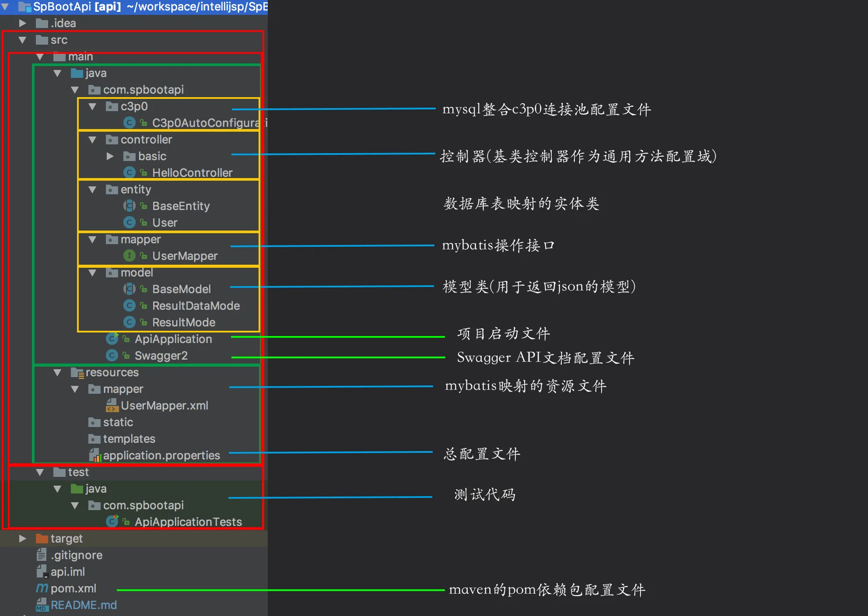Select the C3p0AutoConfiguration class name

point(210,123)
